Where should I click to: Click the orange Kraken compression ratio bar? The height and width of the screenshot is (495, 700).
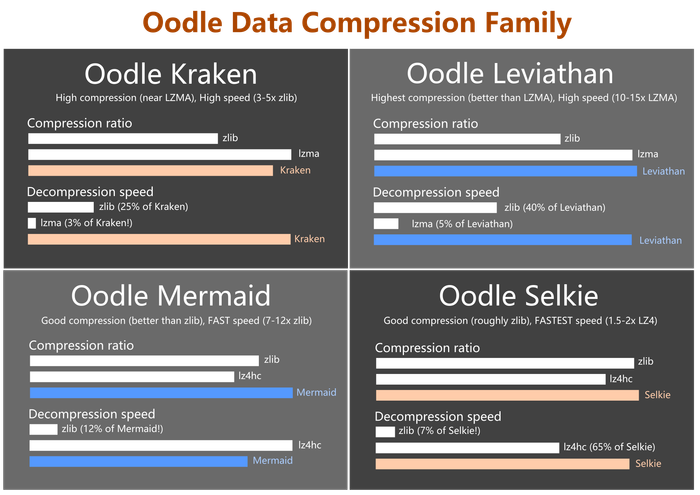coord(150,171)
